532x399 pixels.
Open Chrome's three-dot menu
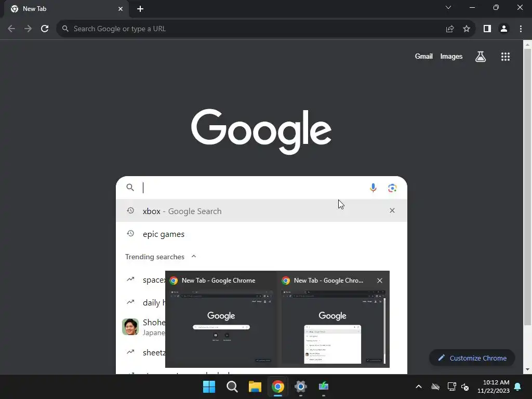(x=521, y=29)
